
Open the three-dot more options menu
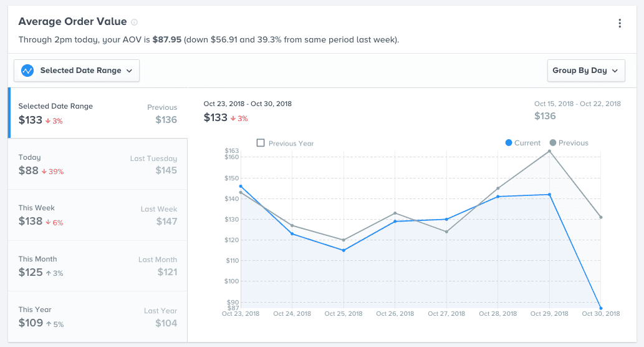[x=619, y=24]
